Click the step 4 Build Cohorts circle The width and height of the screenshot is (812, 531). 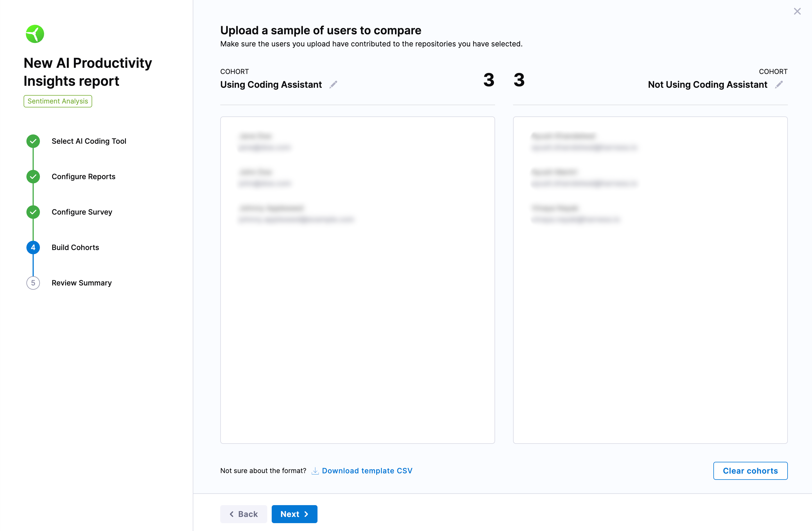click(x=33, y=247)
